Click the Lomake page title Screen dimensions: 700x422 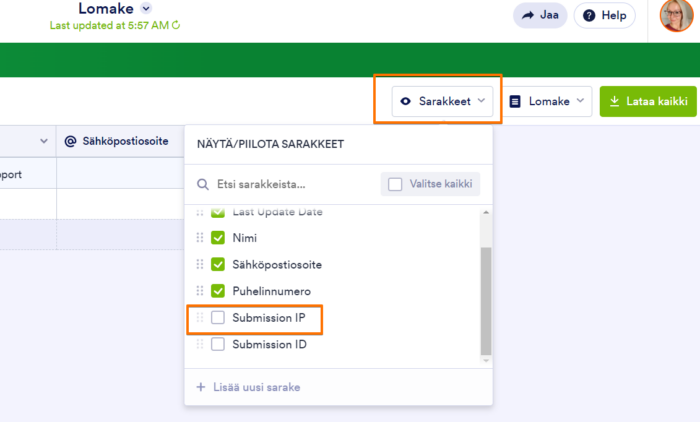(106, 8)
